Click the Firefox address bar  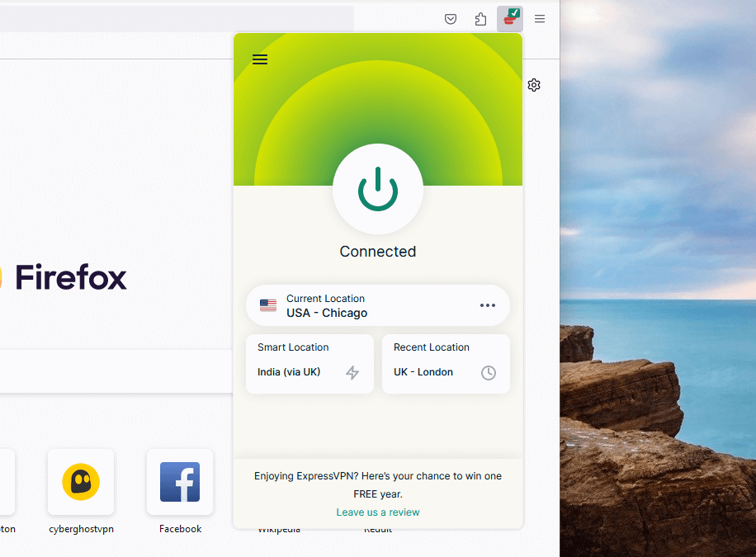coord(177,19)
